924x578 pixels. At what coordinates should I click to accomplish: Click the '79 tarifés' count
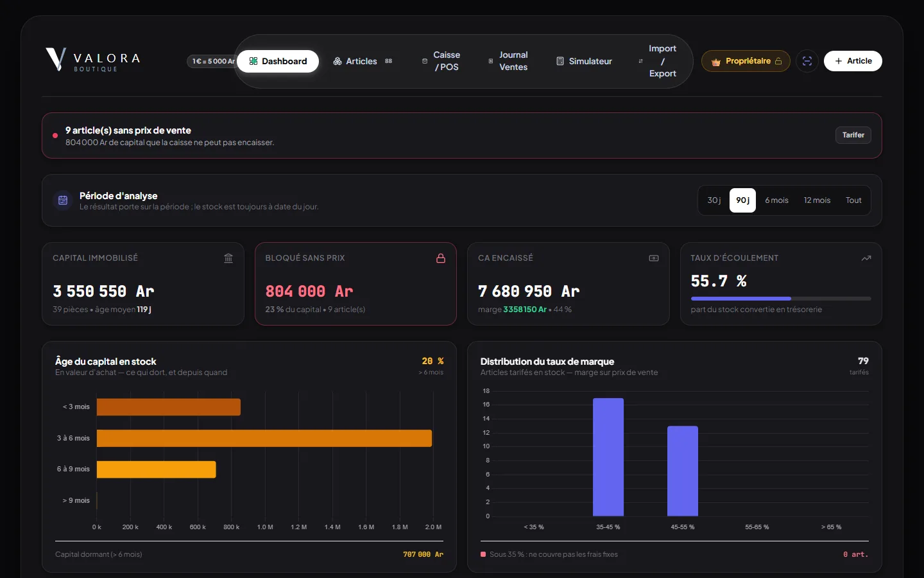pos(859,365)
